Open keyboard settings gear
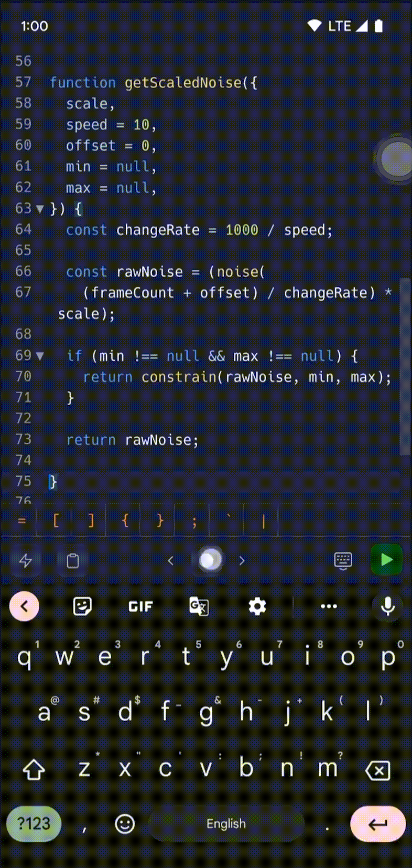The width and height of the screenshot is (412, 868). [257, 606]
